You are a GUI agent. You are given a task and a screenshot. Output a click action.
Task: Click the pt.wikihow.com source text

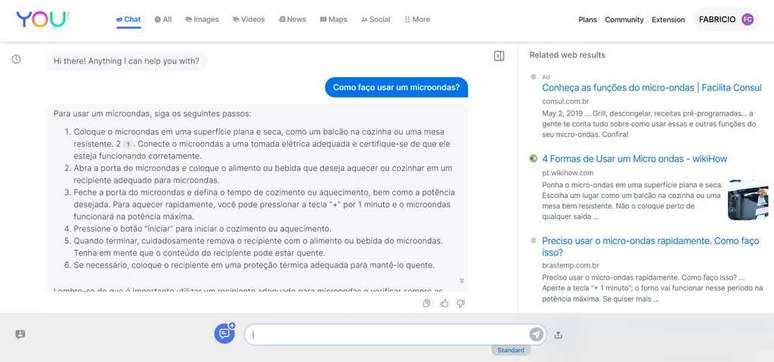[568, 172]
